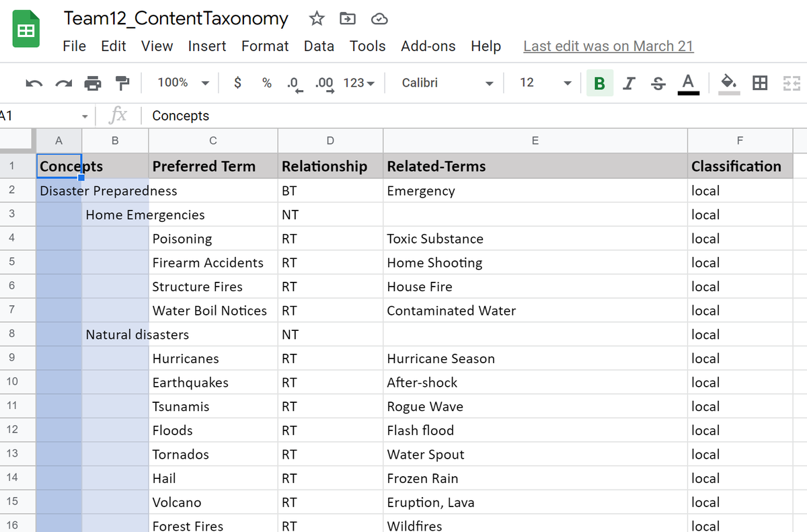Select the Toxic Substance cell
The image size is (807, 532).
[x=535, y=239]
